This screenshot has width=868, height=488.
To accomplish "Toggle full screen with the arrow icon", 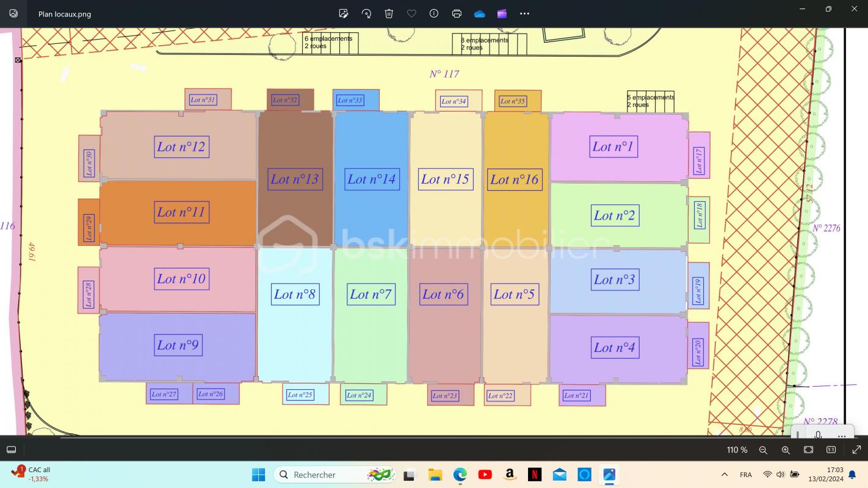I will (856, 450).
